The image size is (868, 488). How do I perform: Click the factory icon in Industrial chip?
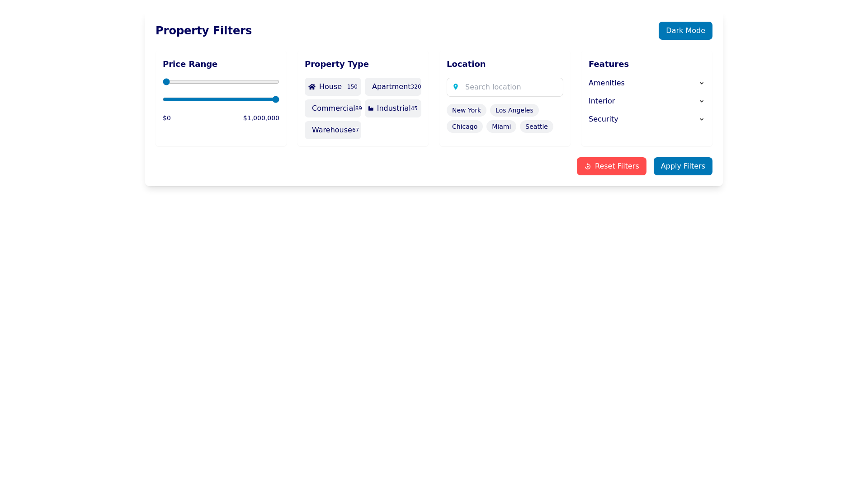(371, 108)
